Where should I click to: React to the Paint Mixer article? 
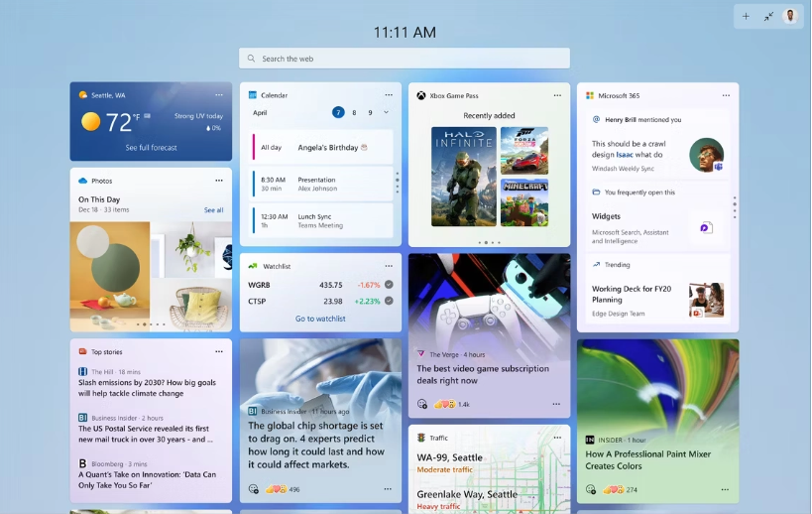click(591, 489)
